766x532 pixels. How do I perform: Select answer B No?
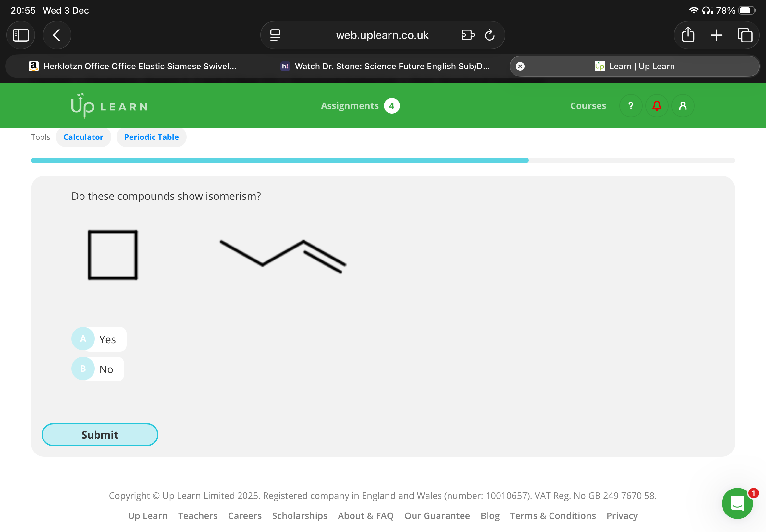click(98, 369)
